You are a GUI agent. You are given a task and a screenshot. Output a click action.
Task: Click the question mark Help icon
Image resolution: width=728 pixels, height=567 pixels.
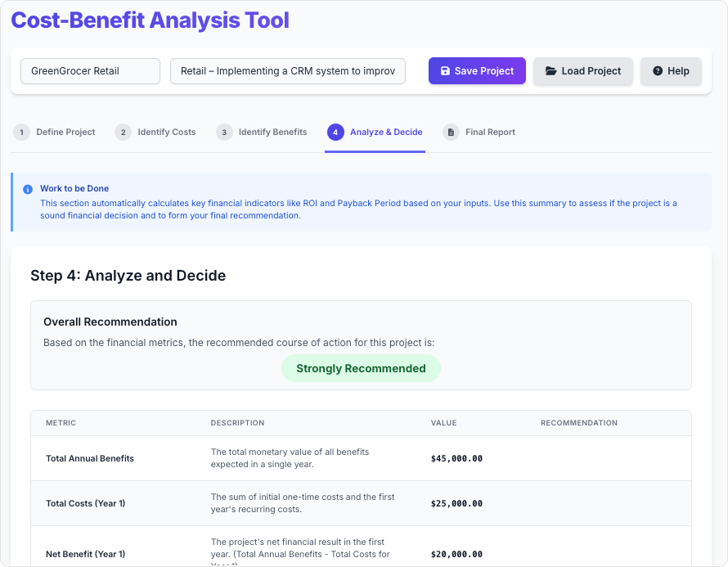[658, 71]
